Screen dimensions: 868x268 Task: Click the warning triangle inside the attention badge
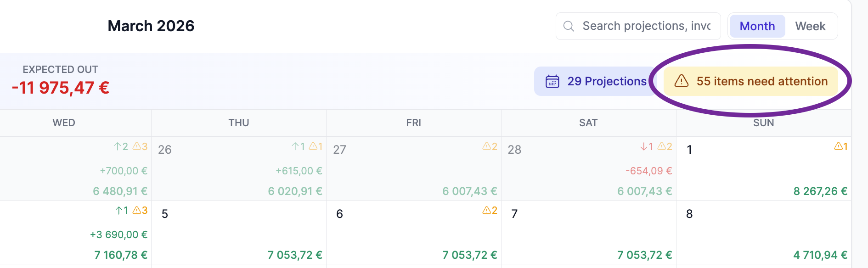click(681, 81)
